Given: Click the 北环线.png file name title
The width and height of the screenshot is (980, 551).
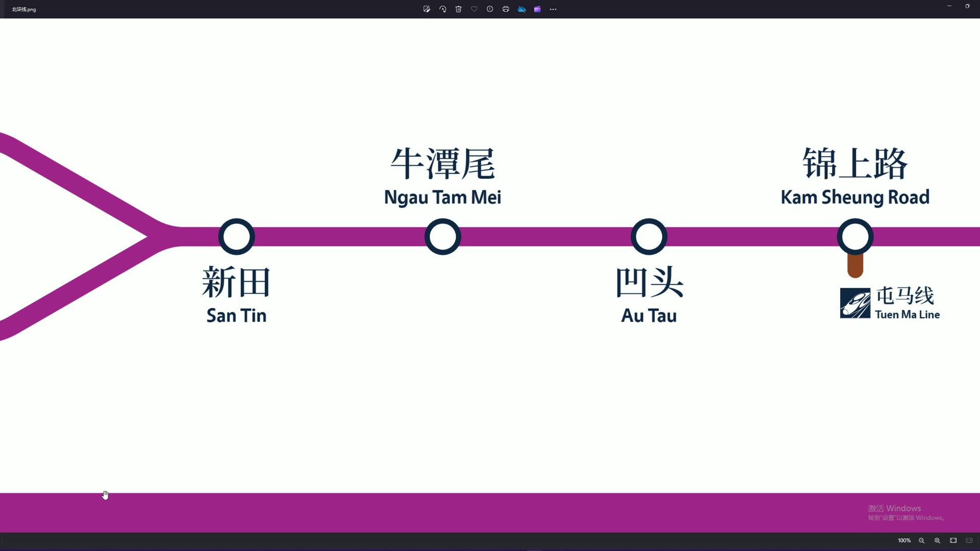Looking at the screenshot, I should (x=24, y=9).
